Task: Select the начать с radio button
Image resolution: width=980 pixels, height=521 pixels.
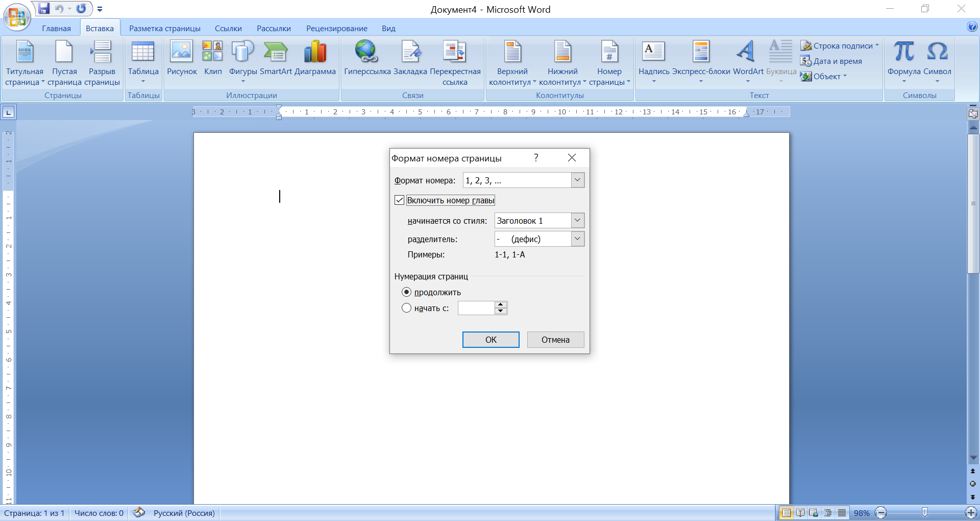Action: (x=406, y=308)
